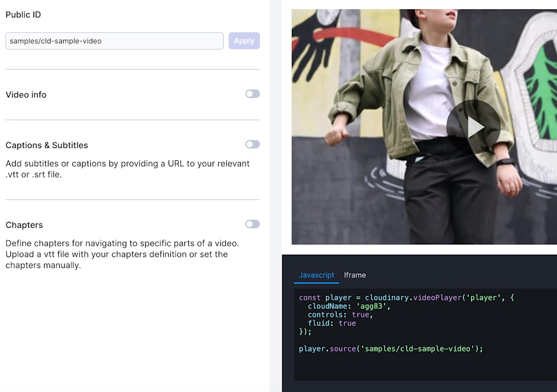
Task: Click the 'controls: true' code line
Action: click(x=341, y=315)
